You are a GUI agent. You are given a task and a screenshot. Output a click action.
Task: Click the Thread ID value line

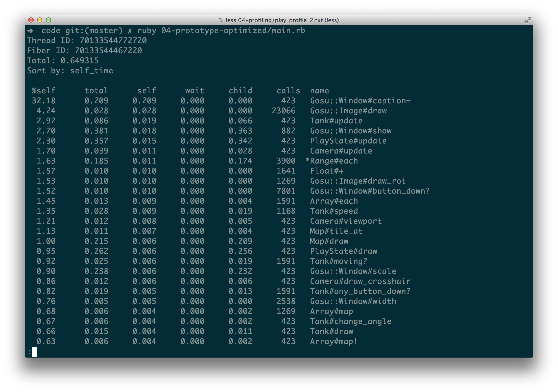pos(87,41)
